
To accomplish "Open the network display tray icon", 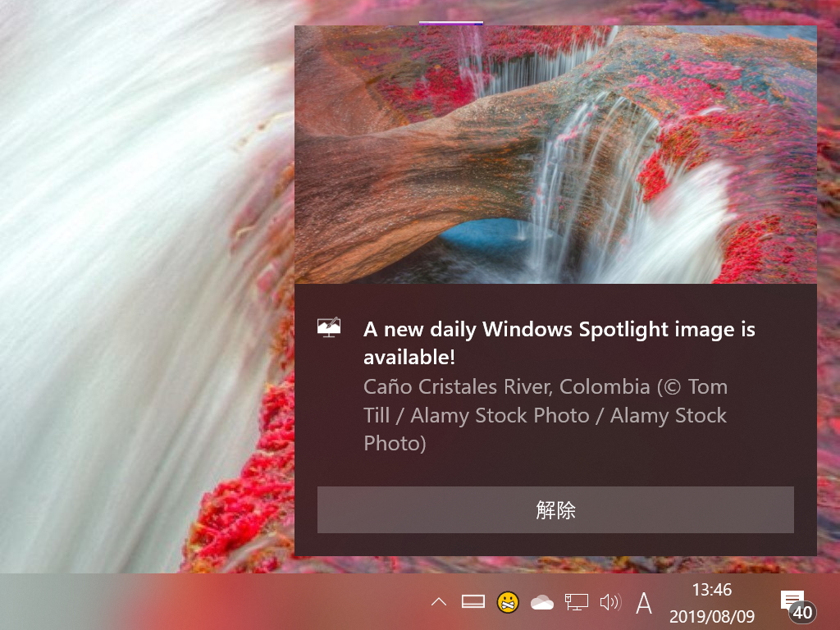I will 576,601.
